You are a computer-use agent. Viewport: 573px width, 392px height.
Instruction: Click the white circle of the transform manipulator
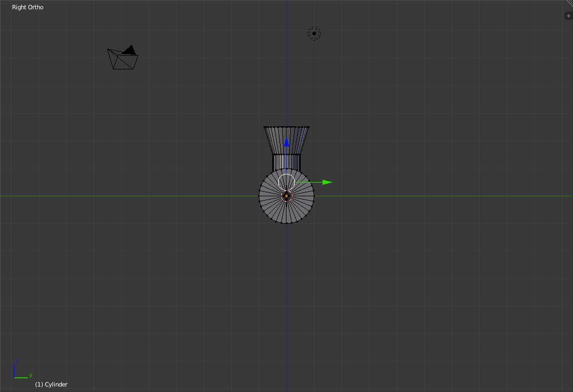286,182
